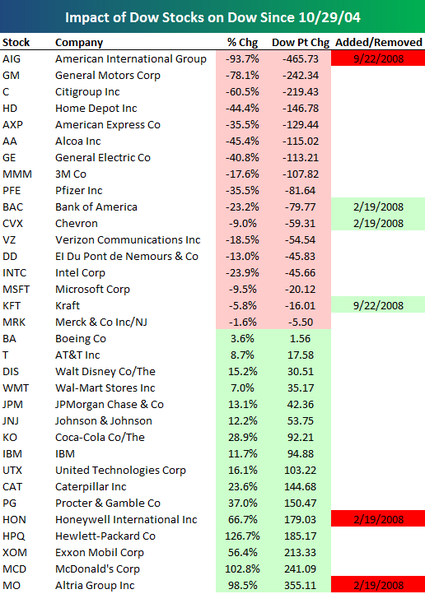The image size is (425, 594).
Task: Click the Stock column header
Action: (x=16, y=42)
